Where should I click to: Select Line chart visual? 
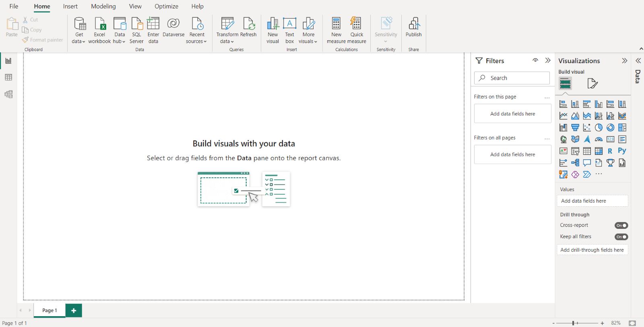click(563, 116)
